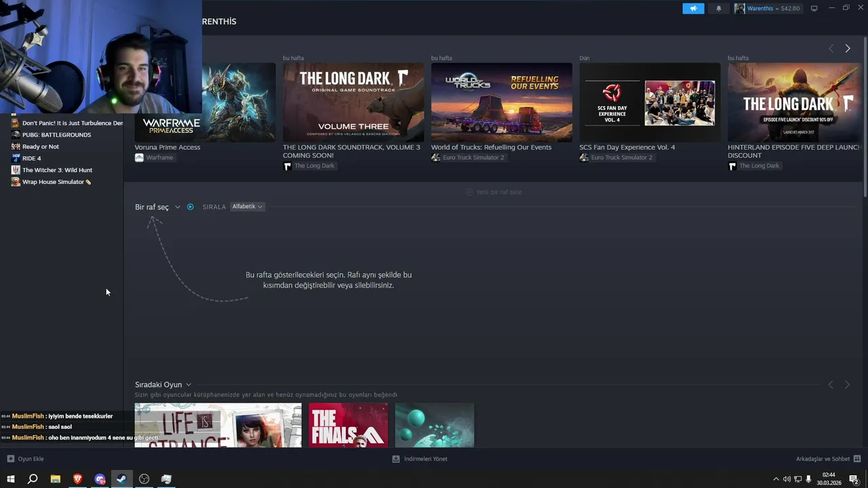Click The Long Dark icon under Soundtrack news
The image size is (868, 488).
coord(287,166)
